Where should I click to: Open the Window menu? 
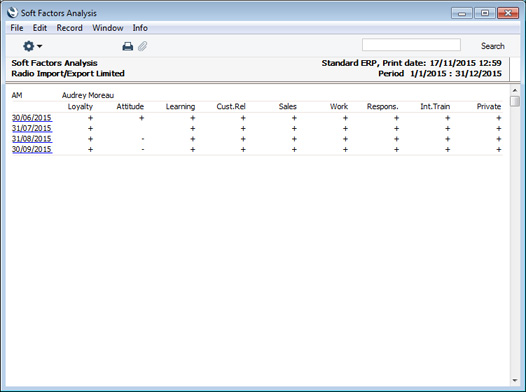[108, 28]
